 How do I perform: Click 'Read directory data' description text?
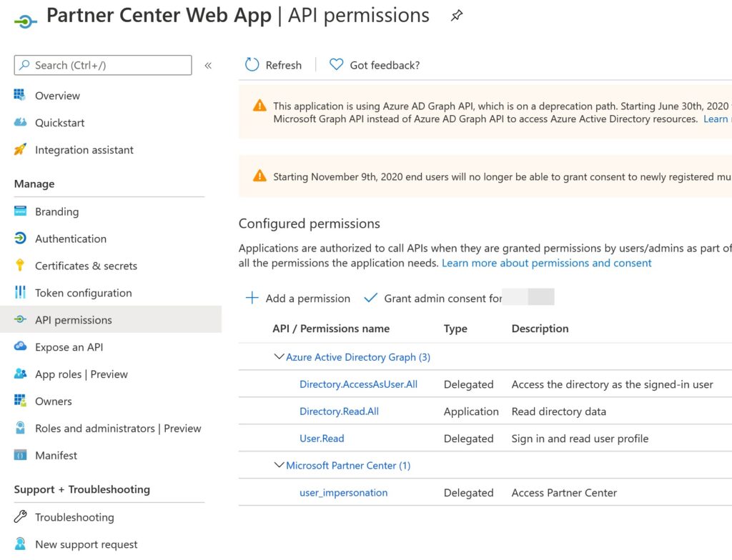pos(559,411)
